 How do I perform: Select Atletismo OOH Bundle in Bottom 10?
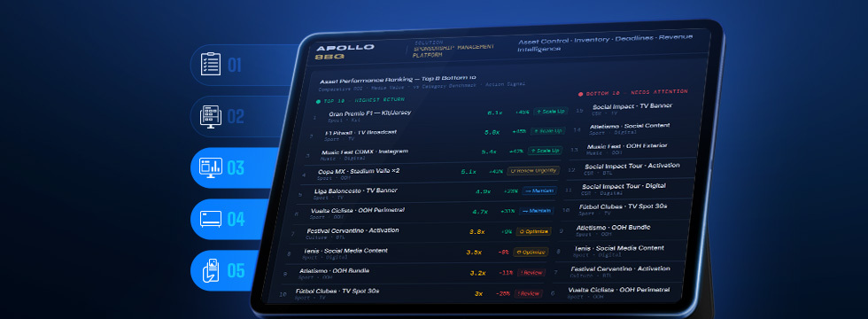623,230
